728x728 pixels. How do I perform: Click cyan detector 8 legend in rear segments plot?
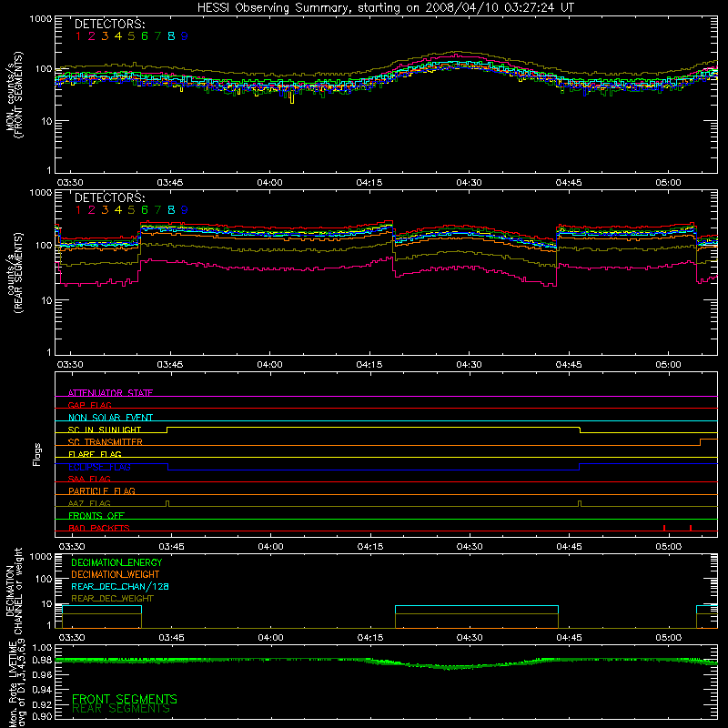coord(171,210)
